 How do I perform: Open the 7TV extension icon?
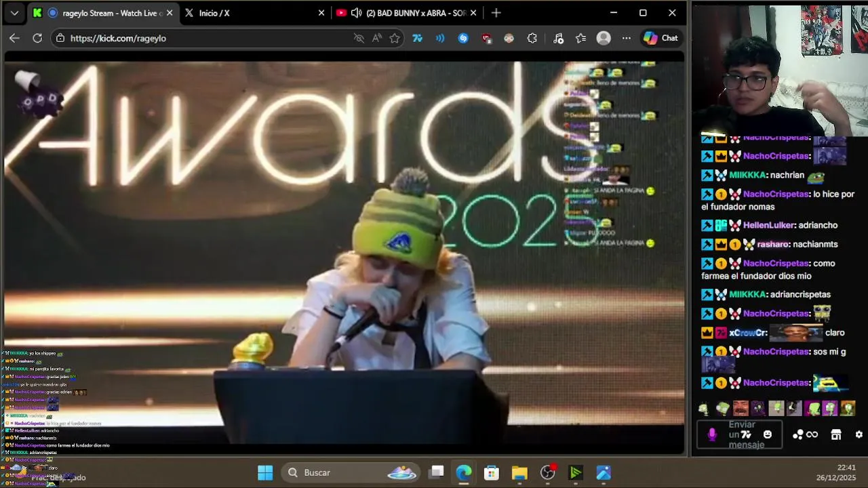click(418, 38)
